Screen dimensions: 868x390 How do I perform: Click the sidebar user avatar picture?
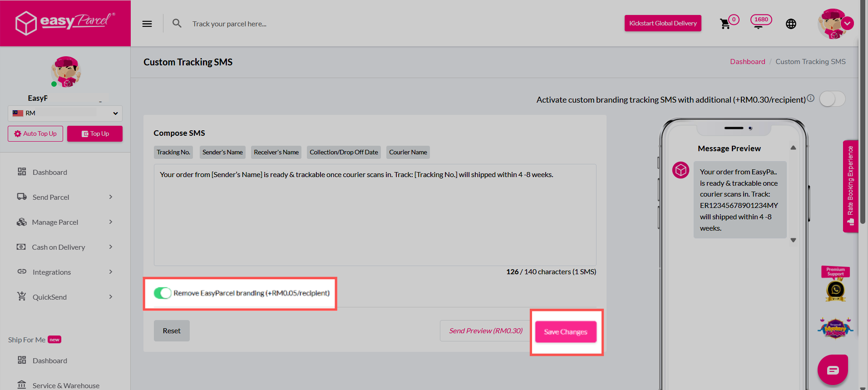coord(66,72)
